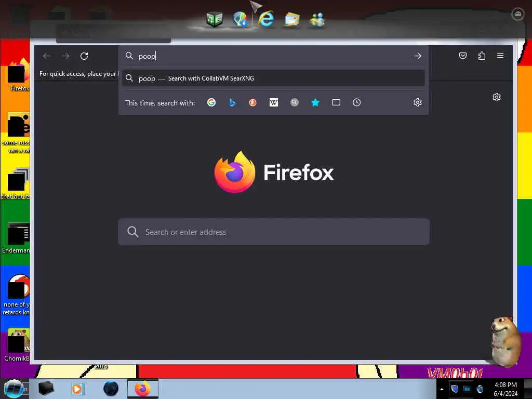Search this time with Bing
Image resolution: width=532 pixels, height=399 pixels.
232,102
